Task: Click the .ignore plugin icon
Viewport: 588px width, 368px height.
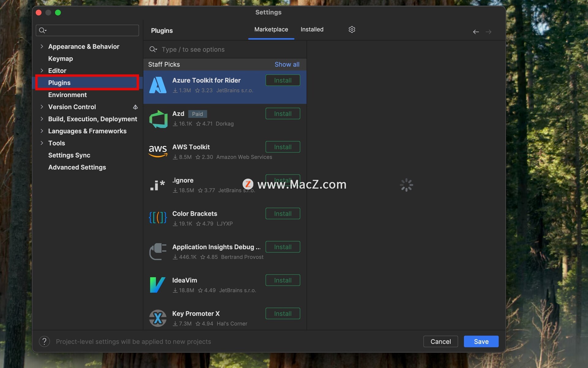Action: (x=157, y=185)
